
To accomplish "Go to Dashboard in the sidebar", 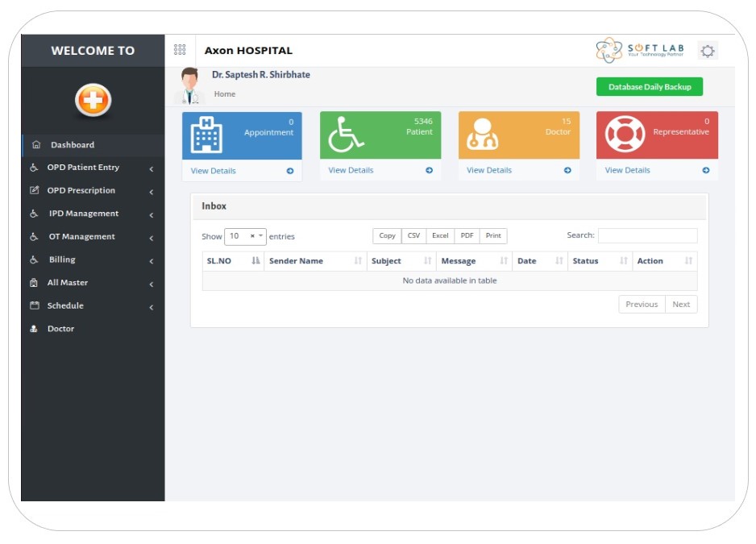I will (x=73, y=145).
